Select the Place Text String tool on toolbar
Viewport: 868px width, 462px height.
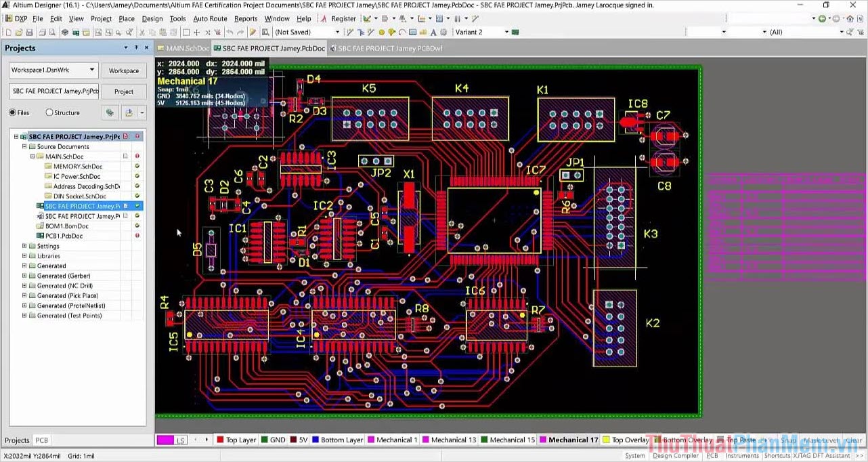pos(433,32)
